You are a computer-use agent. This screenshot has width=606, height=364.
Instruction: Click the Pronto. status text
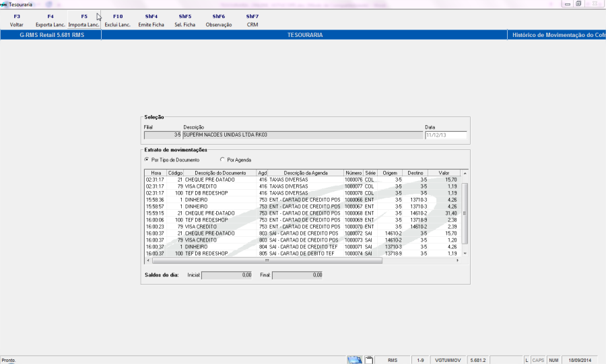tap(9, 360)
